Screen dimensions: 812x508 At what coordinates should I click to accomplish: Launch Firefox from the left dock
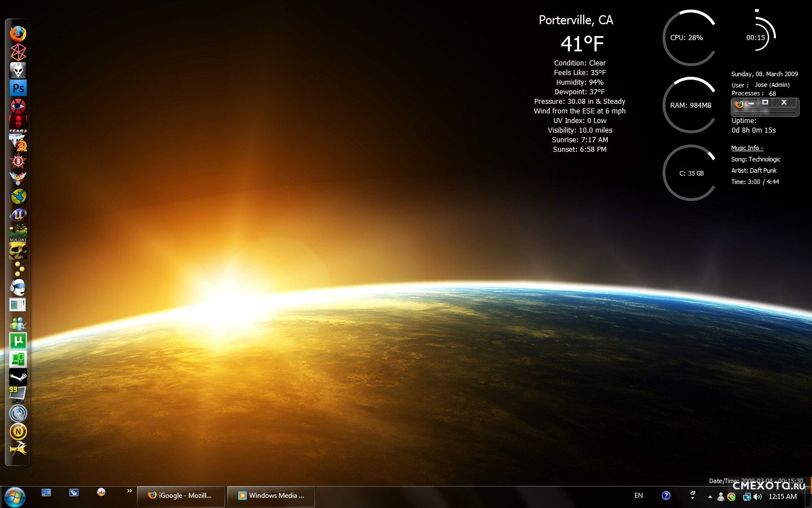pos(18,34)
